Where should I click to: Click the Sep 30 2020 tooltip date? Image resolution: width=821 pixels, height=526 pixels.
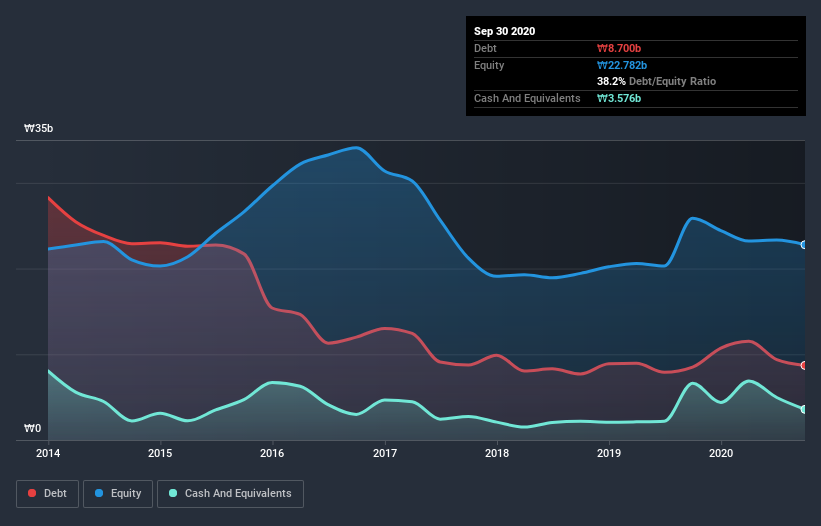click(x=505, y=31)
